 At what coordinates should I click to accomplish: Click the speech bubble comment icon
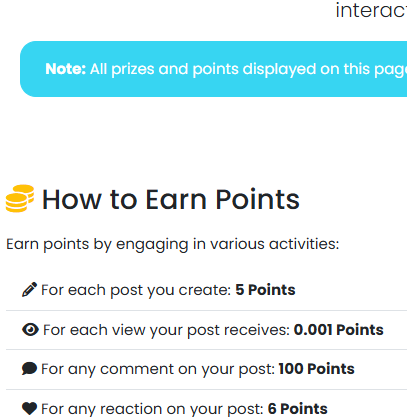[x=29, y=369]
